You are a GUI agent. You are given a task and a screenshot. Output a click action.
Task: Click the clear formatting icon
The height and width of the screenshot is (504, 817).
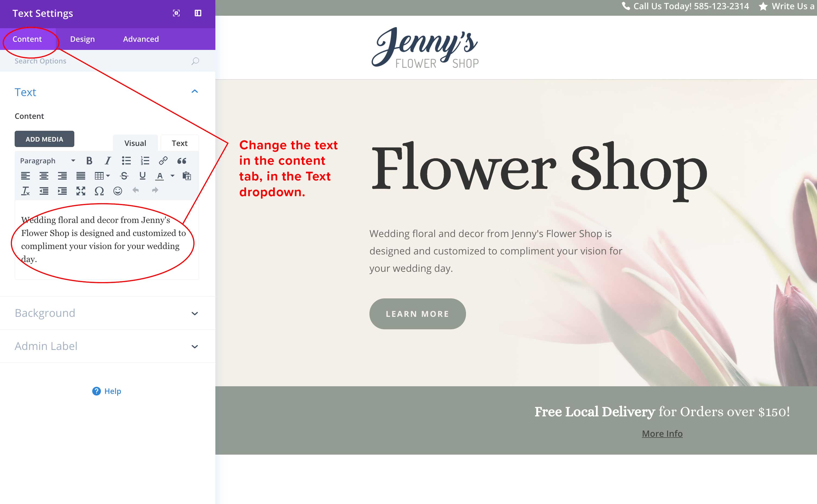coord(25,191)
